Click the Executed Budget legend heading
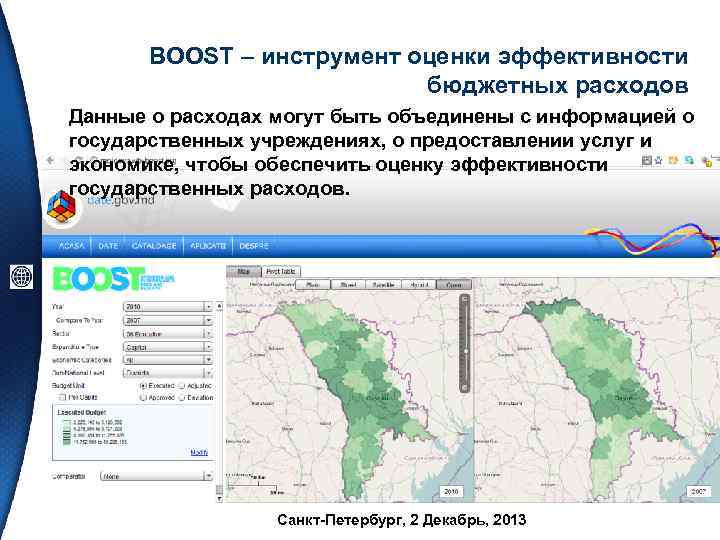Image resolution: width=720 pixels, height=540 pixels. [81, 412]
